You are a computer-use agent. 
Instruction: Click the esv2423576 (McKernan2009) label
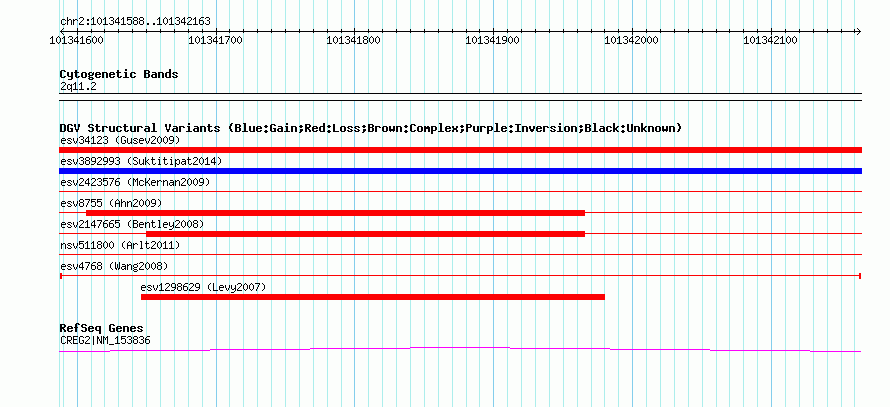coord(135,182)
